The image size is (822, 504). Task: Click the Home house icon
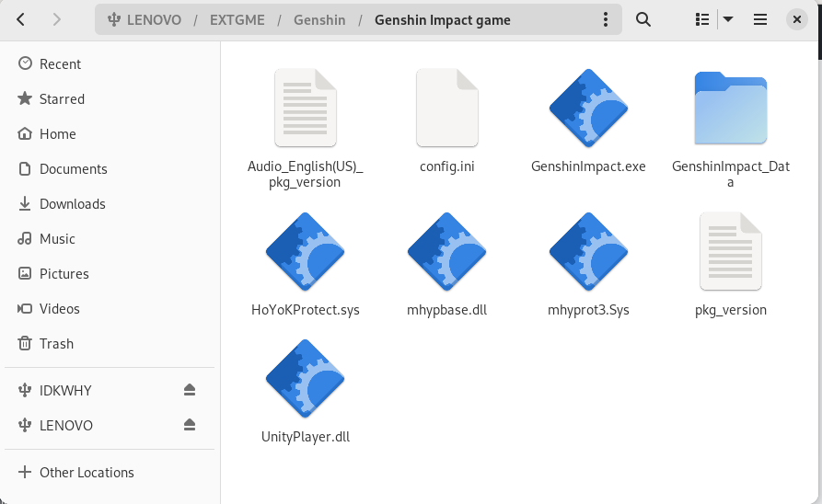(25, 133)
